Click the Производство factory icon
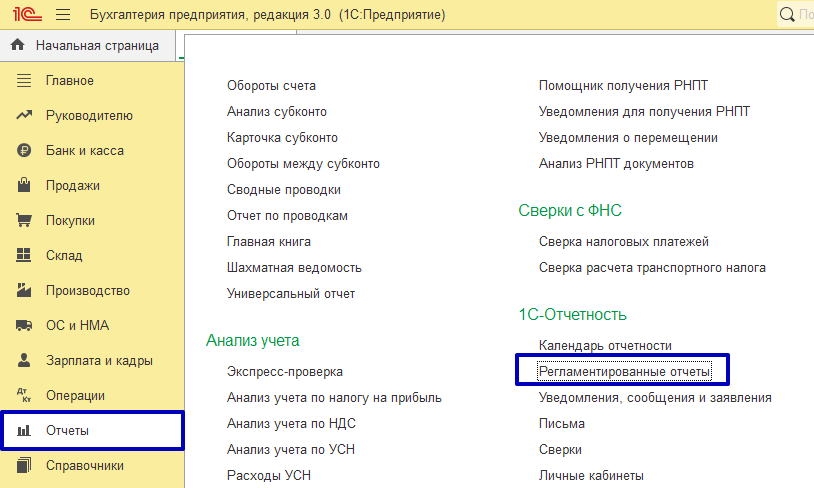Image resolution: width=814 pixels, height=488 pixels. pyautogui.click(x=25, y=291)
